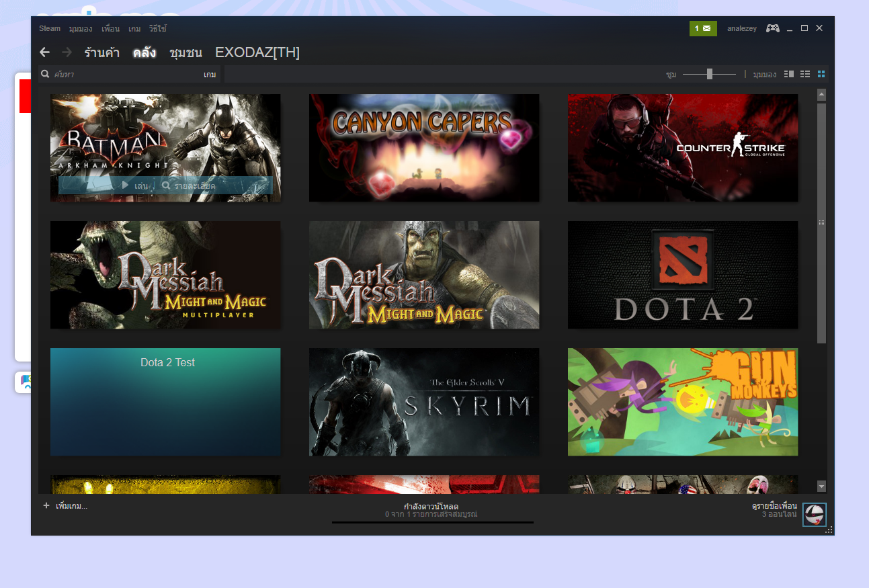869x588 pixels.
Task: Open the analezey account dropdown
Action: point(741,29)
